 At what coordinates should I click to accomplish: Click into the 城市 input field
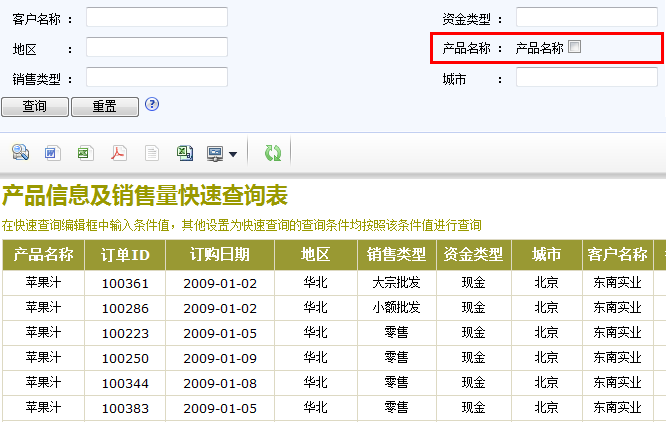pos(586,77)
